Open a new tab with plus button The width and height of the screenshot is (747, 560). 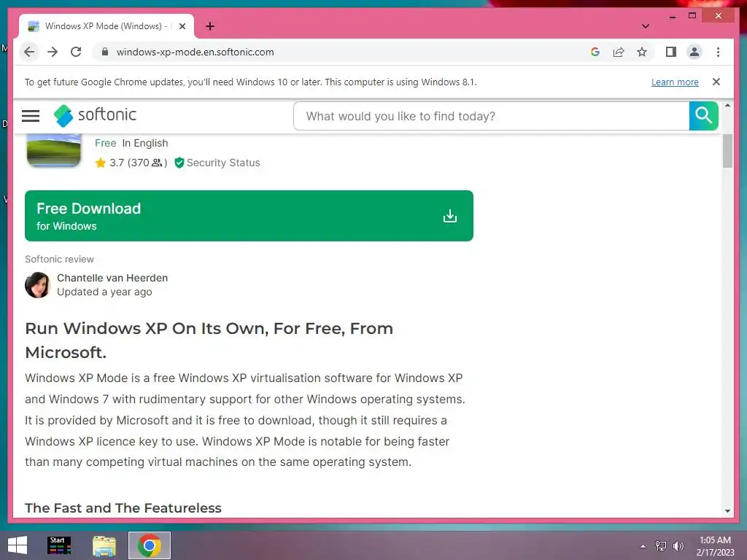[210, 26]
